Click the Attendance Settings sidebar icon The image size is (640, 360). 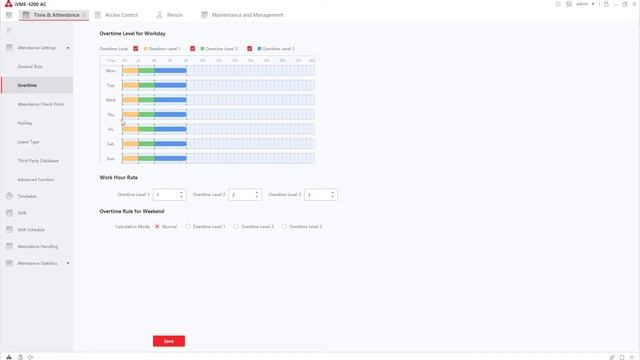point(9,48)
